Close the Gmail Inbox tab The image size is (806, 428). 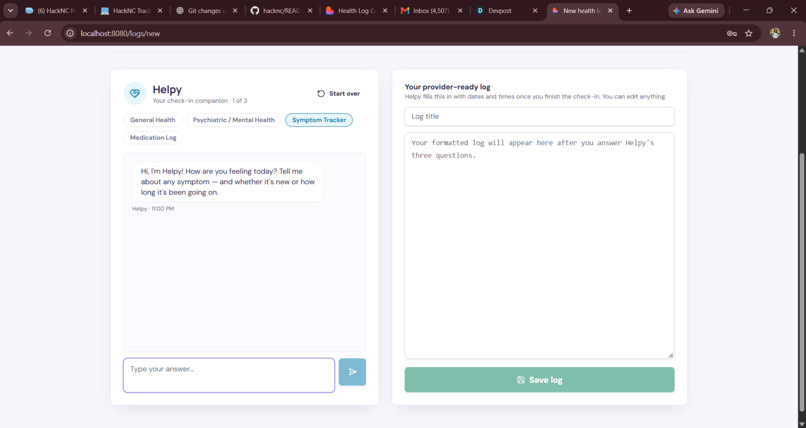click(460, 10)
